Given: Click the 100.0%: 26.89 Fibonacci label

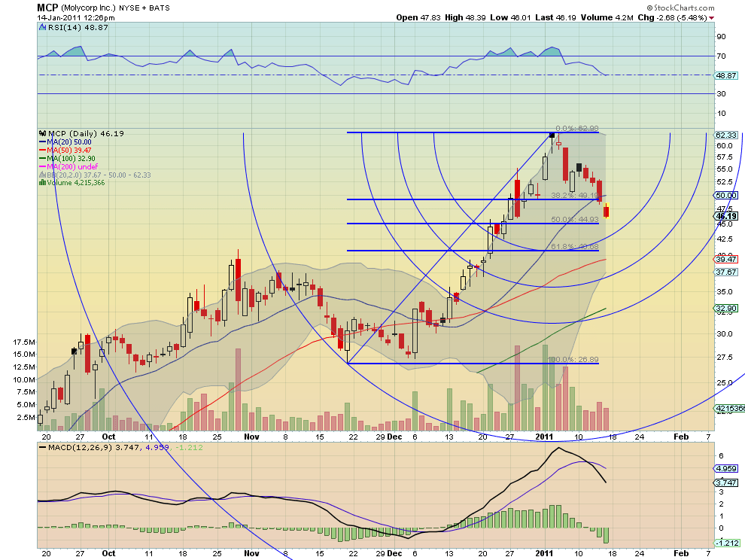Looking at the screenshot, I should pos(573,359).
